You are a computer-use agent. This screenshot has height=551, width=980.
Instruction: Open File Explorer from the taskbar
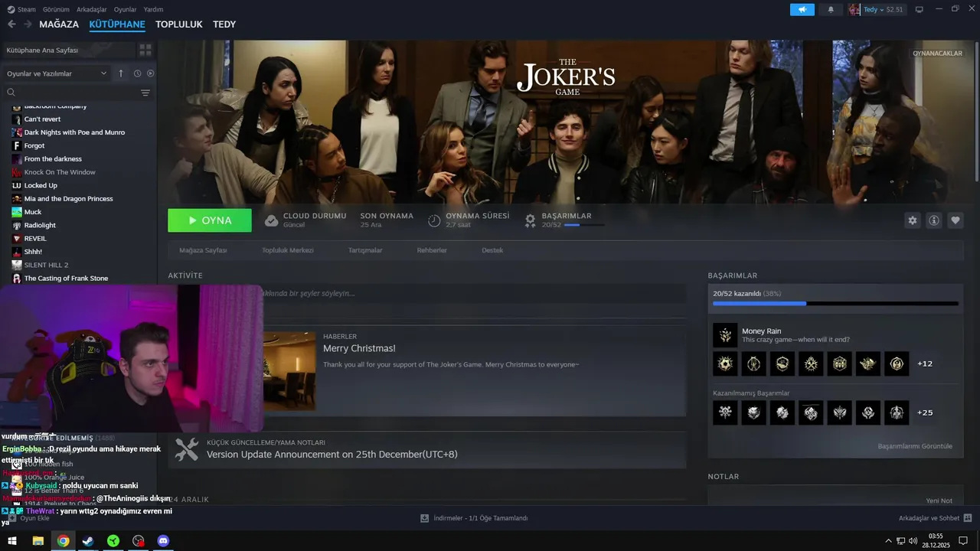[38, 541]
